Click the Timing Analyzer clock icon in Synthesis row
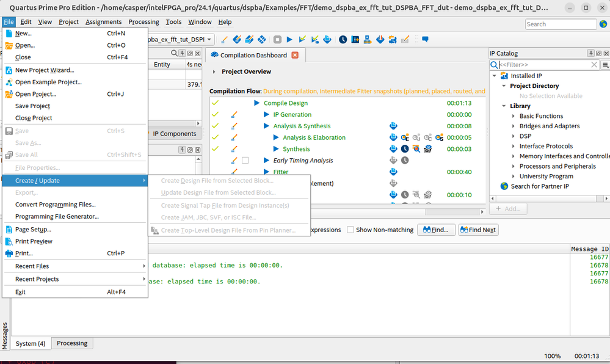This screenshot has width=610, height=364. click(405, 149)
